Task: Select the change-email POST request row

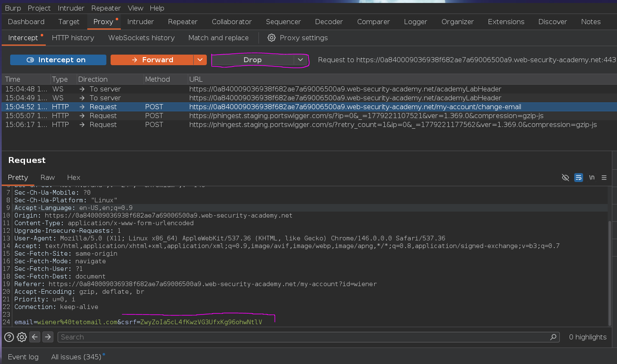Action: (x=309, y=107)
